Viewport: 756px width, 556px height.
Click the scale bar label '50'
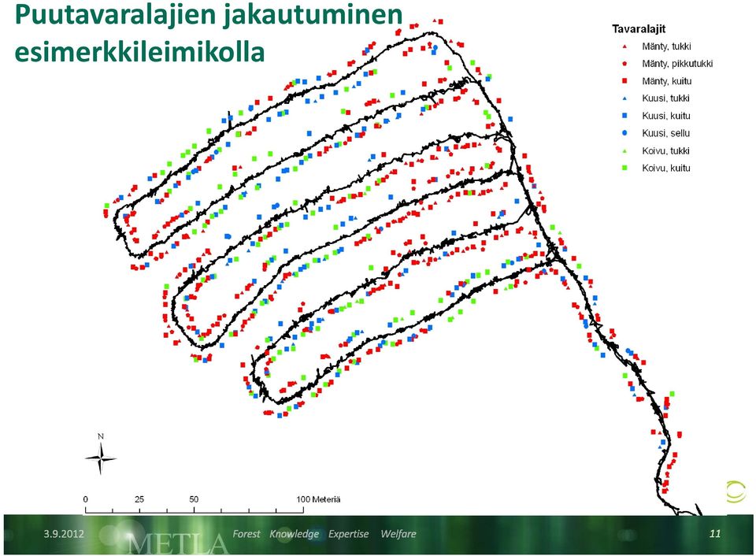point(194,499)
